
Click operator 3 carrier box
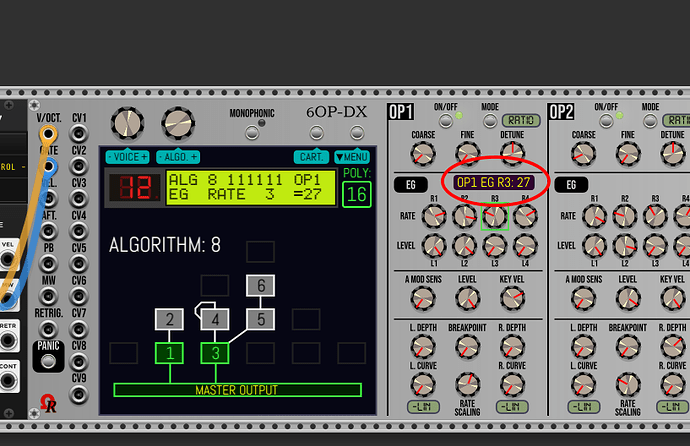coord(215,352)
